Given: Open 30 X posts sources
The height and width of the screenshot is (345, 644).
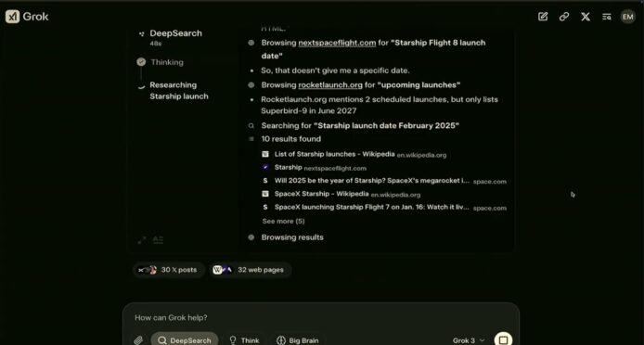Looking at the screenshot, I should pyautogui.click(x=168, y=270).
